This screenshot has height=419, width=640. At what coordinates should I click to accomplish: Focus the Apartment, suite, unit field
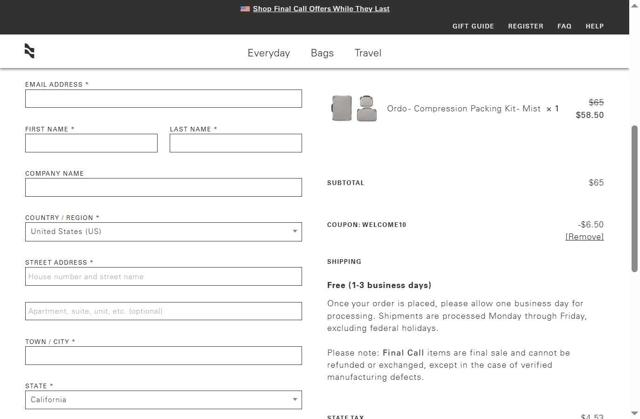[x=163, y=311]
